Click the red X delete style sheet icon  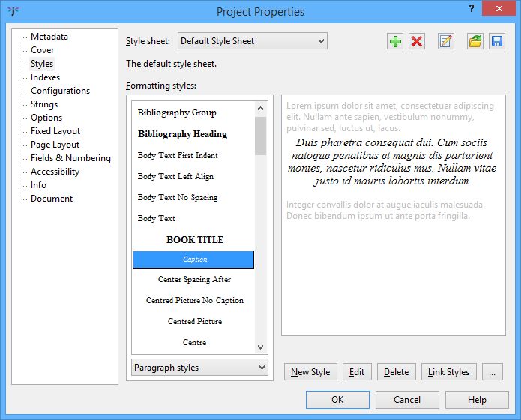[417, 41]
